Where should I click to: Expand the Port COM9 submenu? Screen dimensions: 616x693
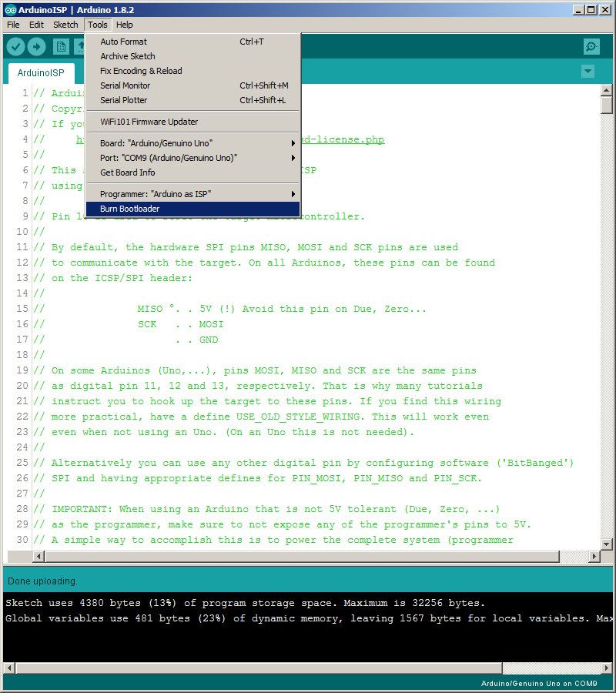click(x=192, y=158)
